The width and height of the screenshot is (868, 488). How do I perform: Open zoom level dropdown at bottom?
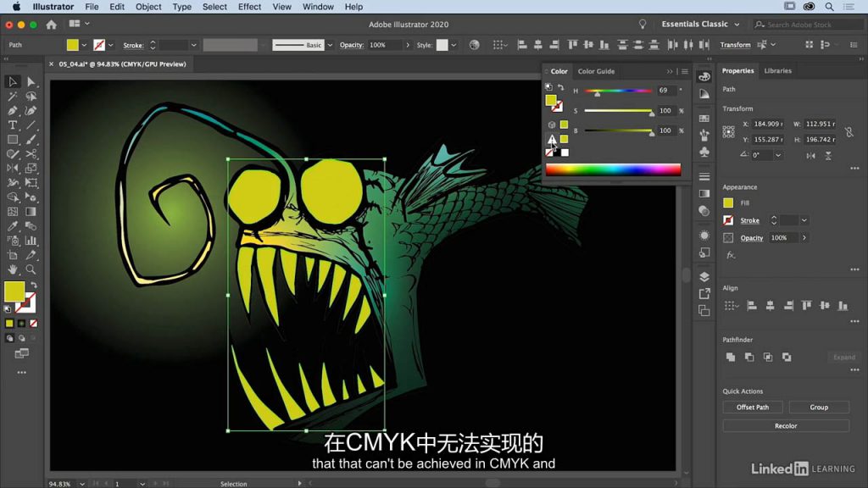click(x=82, y=484)
